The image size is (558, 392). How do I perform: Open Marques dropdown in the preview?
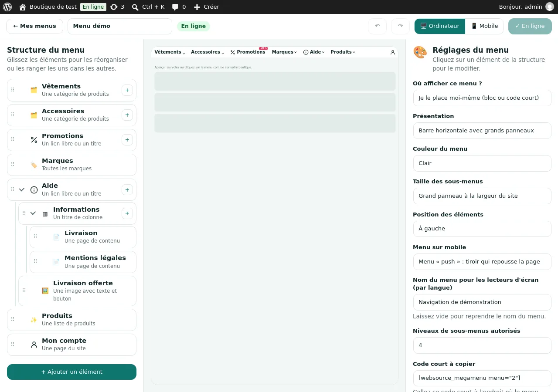tap(284, 52)
